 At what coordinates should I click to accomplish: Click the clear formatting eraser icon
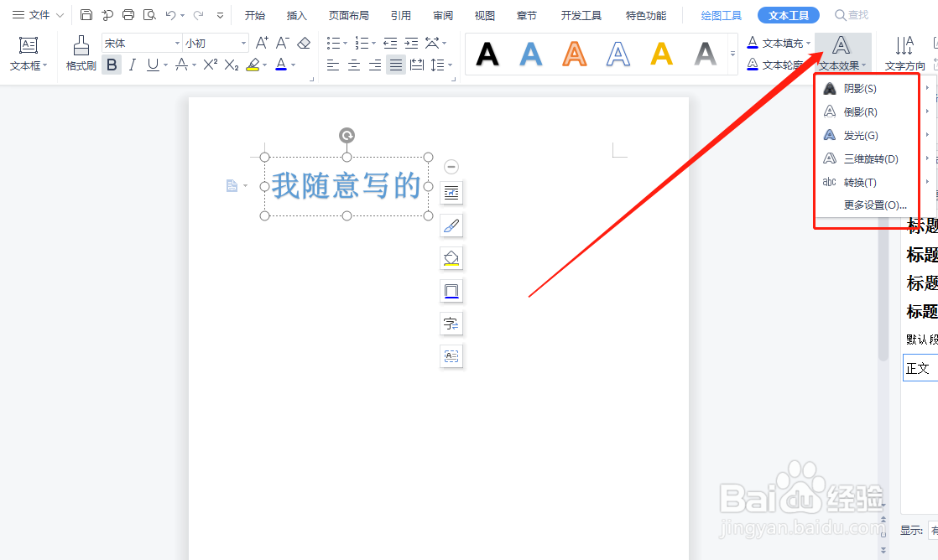click(x=304, y=41)
